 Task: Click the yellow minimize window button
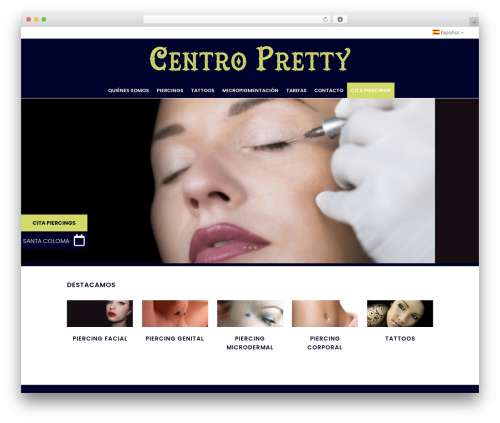(36, 19)
